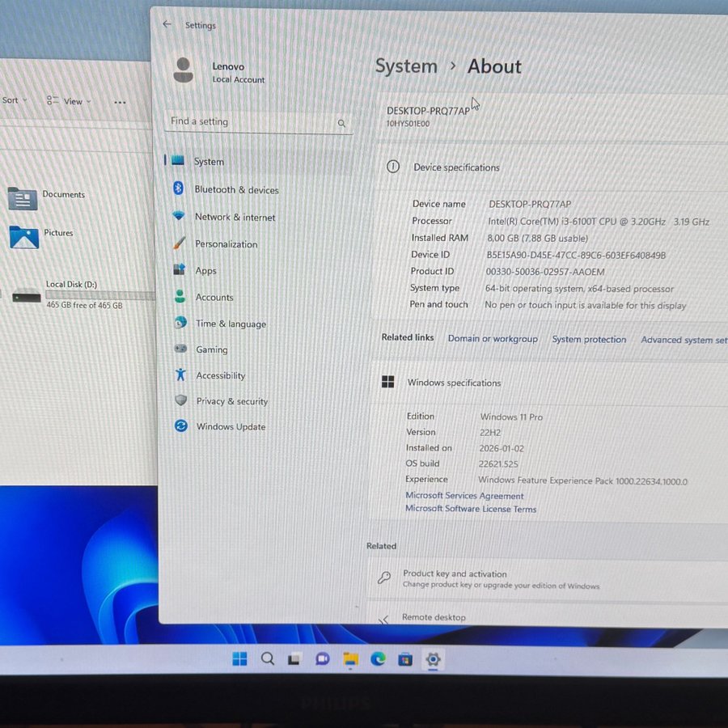Click the back arrow in Settings
This screenshot has height=728, width=728.
167,24
